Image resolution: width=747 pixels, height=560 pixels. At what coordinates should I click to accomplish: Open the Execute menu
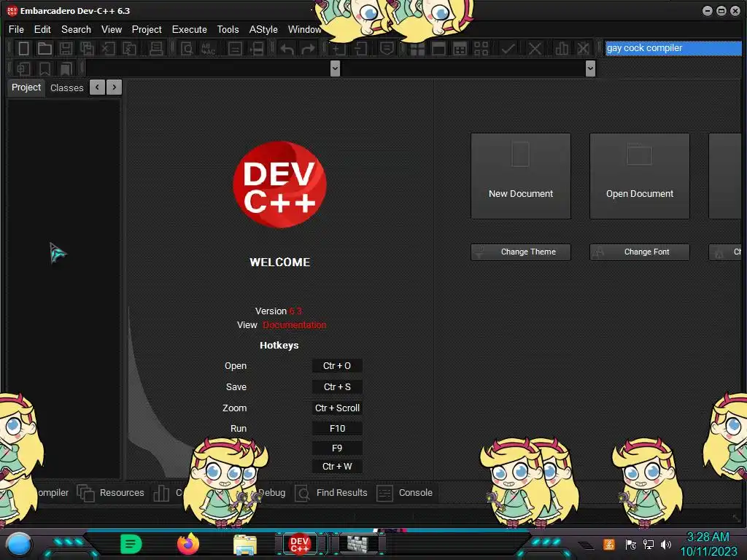(x=190, y=29)
